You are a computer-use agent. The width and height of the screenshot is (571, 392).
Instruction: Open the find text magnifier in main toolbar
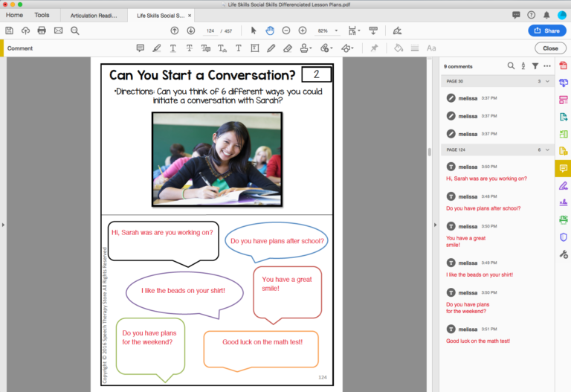point(75,30)
